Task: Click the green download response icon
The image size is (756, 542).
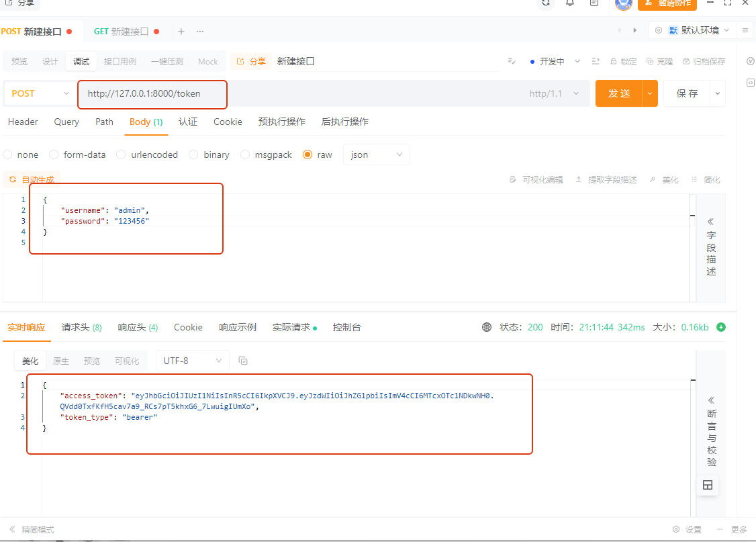Action: (x=721, y=327)
